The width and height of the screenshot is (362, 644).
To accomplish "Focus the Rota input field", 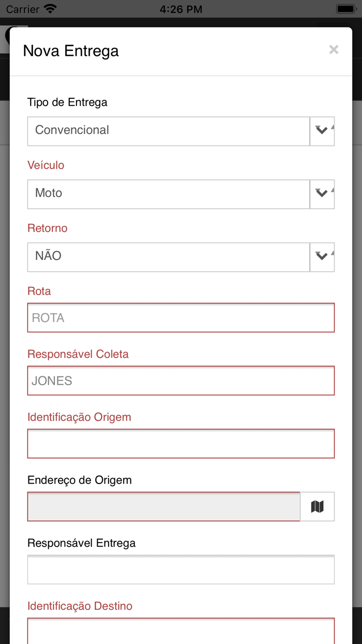I will [x=181, y=318].
